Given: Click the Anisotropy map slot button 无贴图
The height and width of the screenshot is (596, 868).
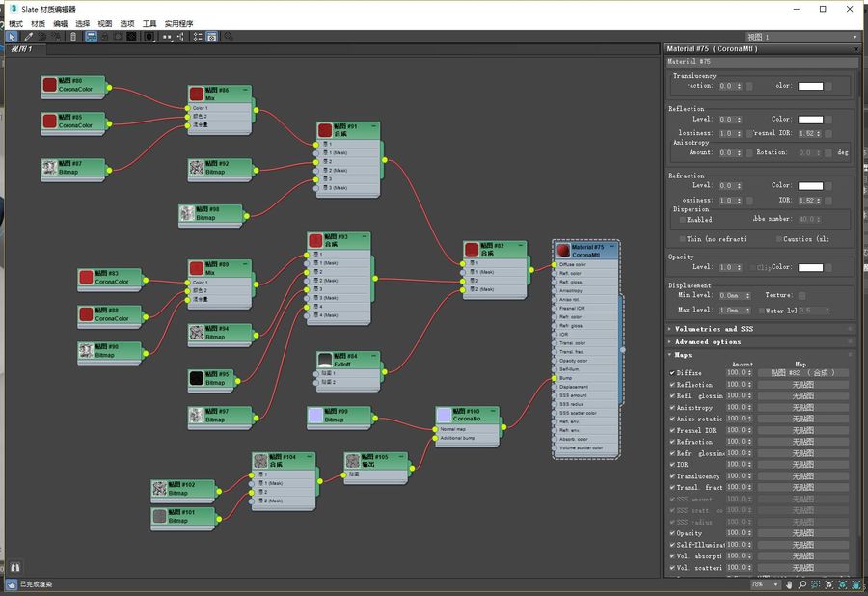Looking at the screenshot, I should (802, 407).
